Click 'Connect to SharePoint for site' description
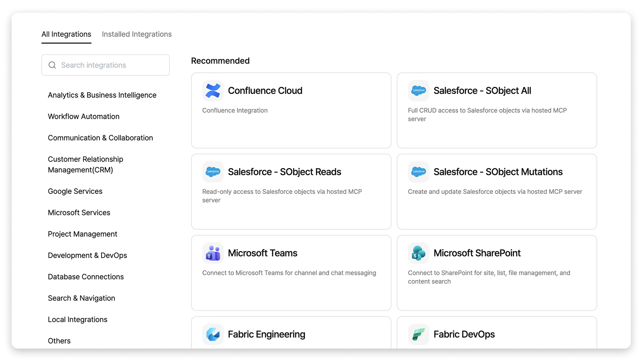 pyautogui.click(x=489, y=277)
